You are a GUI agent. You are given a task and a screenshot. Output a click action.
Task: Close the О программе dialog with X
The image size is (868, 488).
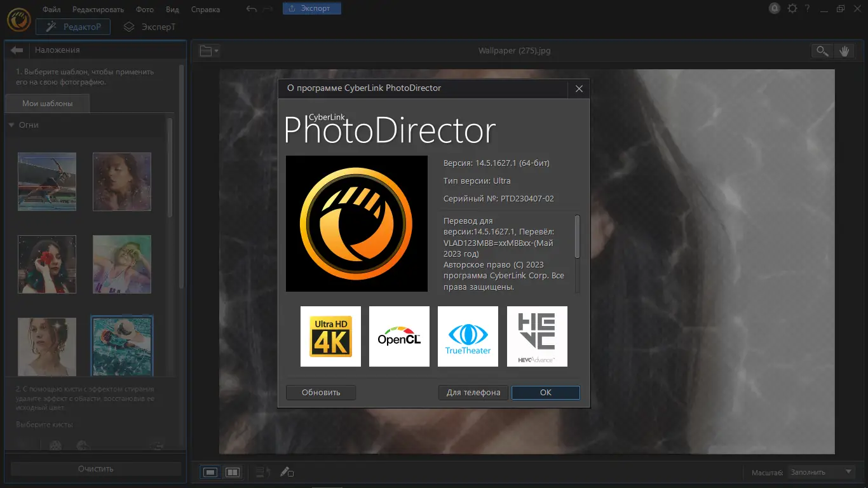coord(579,89)
